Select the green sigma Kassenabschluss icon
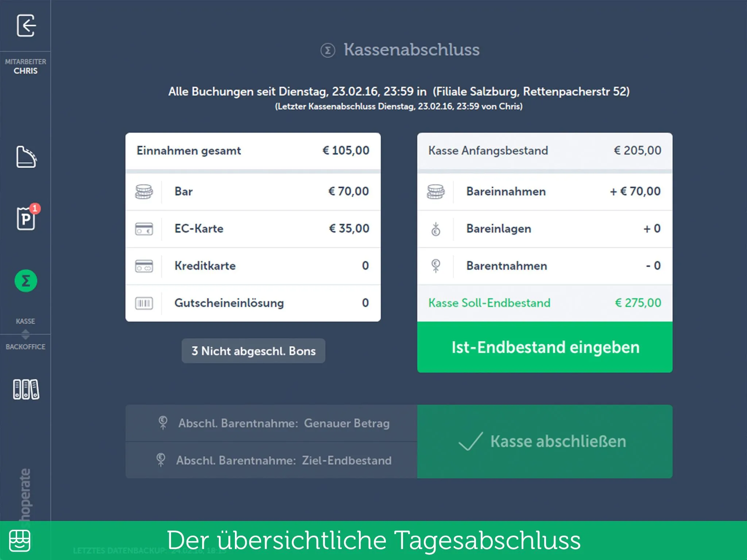The width and height of the screenshot is (747, 560). tap(26, 281)
